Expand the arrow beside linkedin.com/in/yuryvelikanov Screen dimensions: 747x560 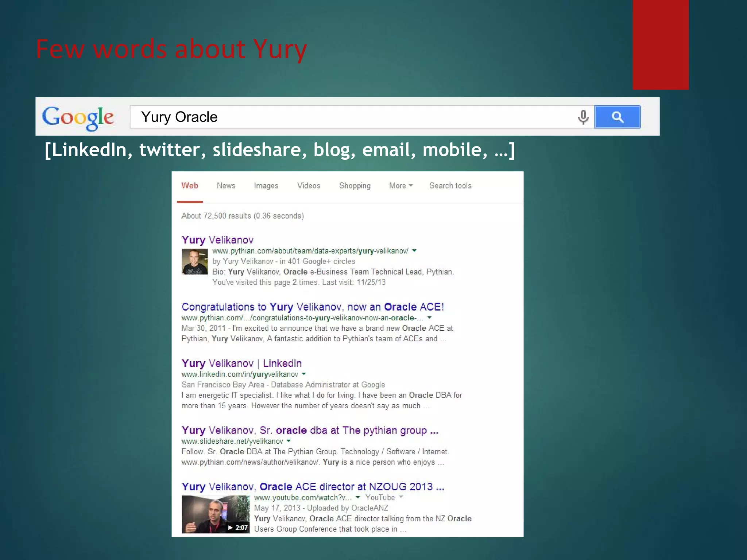pyautogui.click(x=304, y=374)
